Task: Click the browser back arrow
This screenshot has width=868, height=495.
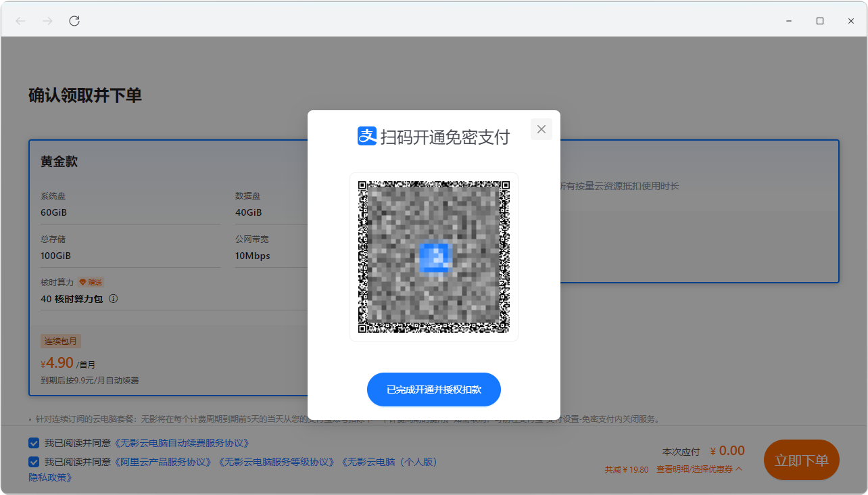Action: (20, 20)
